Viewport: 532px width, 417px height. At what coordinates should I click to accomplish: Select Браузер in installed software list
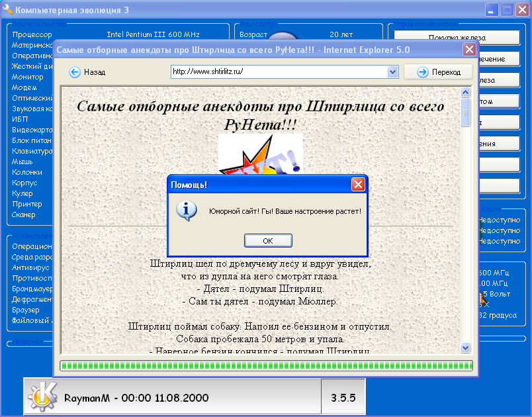click(26, 310)
